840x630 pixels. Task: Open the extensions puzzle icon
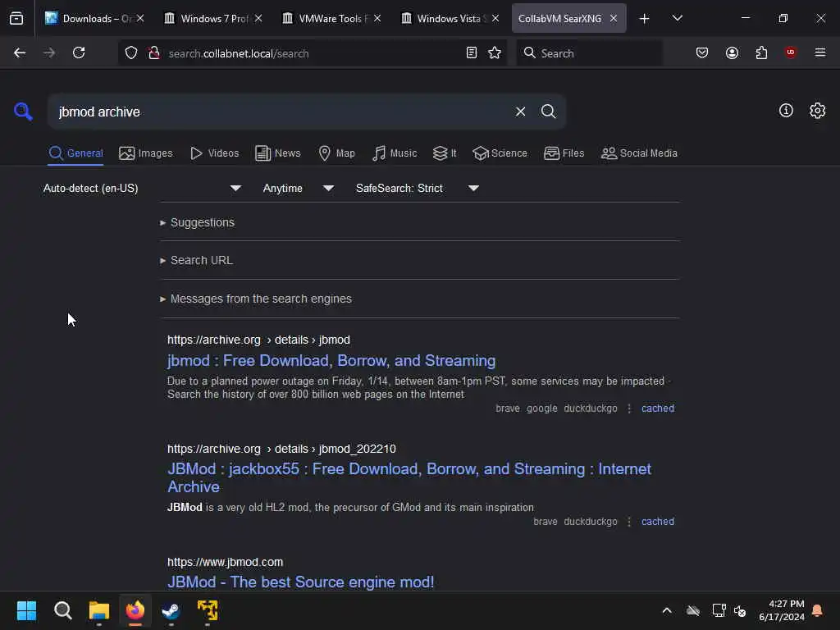pyautogui.click(x=761, y=53)
